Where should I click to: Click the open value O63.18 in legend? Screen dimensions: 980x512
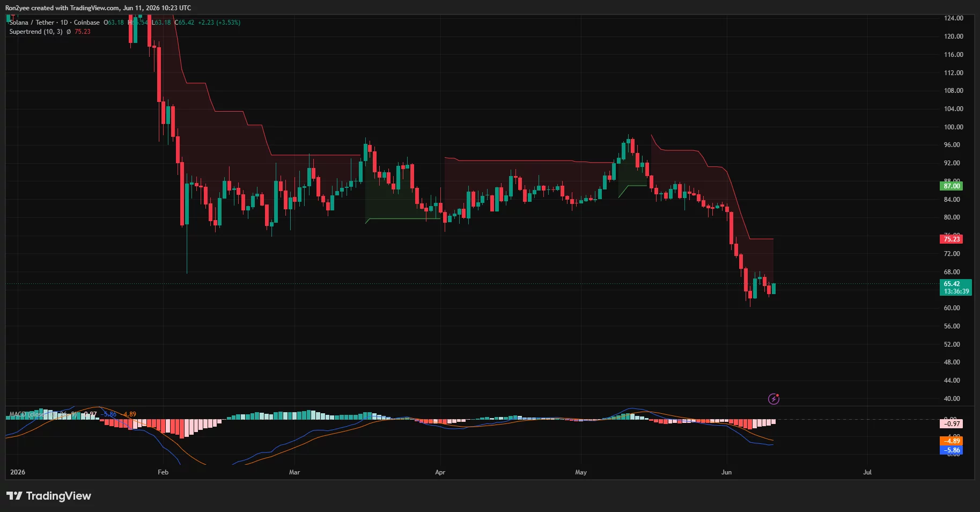tap(114, 23)
